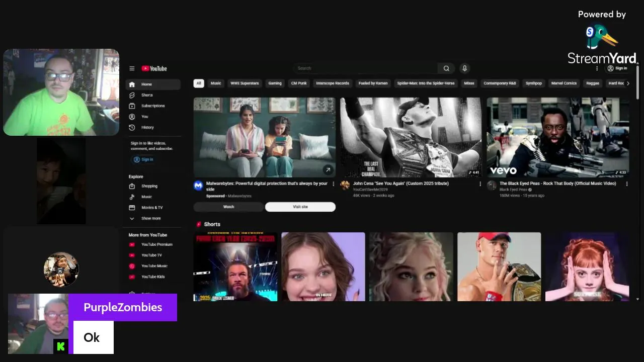Open John Cena "See You Again" video title

401,184
